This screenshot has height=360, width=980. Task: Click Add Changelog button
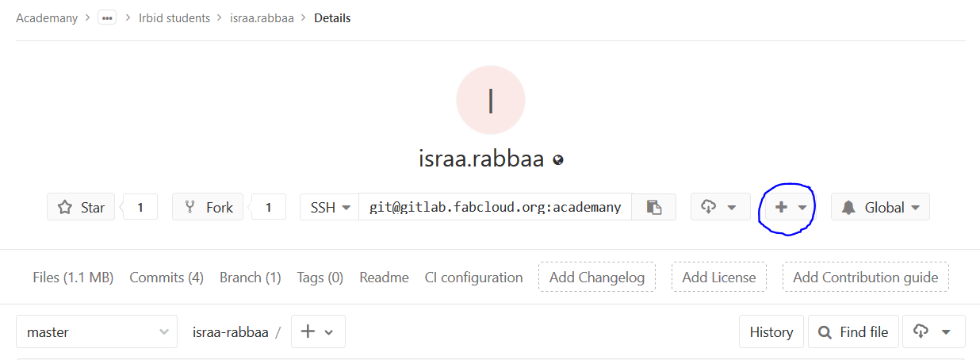pos(597,277)
